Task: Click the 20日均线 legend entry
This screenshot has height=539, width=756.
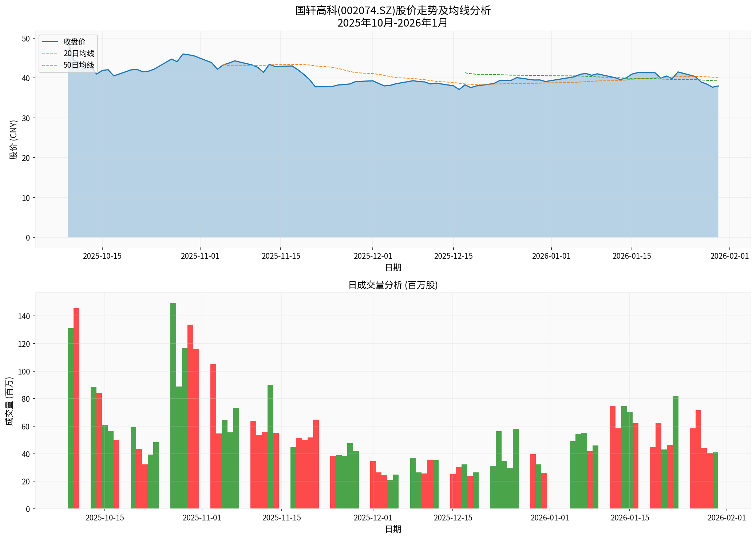Action: [x=79, y=53]
